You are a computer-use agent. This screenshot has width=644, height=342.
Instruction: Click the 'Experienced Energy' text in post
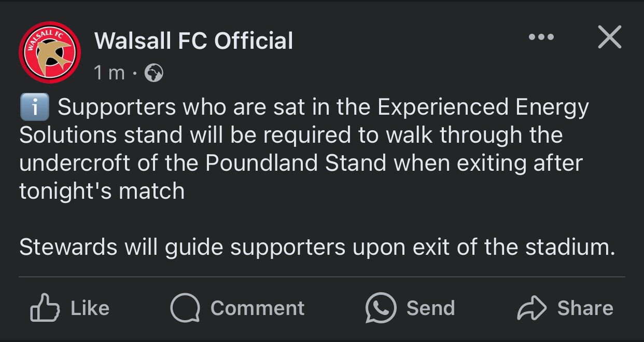[x=483, y=107]
